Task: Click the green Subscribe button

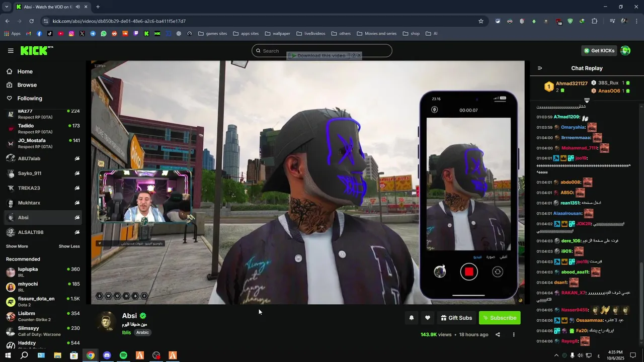Action: pos(500,318)
